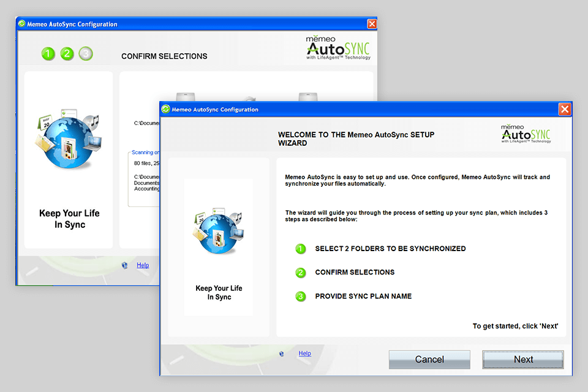Image resolution: width=588 pixels, height=392 pixels.
Task: Click 'Keep Your Life In Sync' in front window
Action: tap(219, 293)
